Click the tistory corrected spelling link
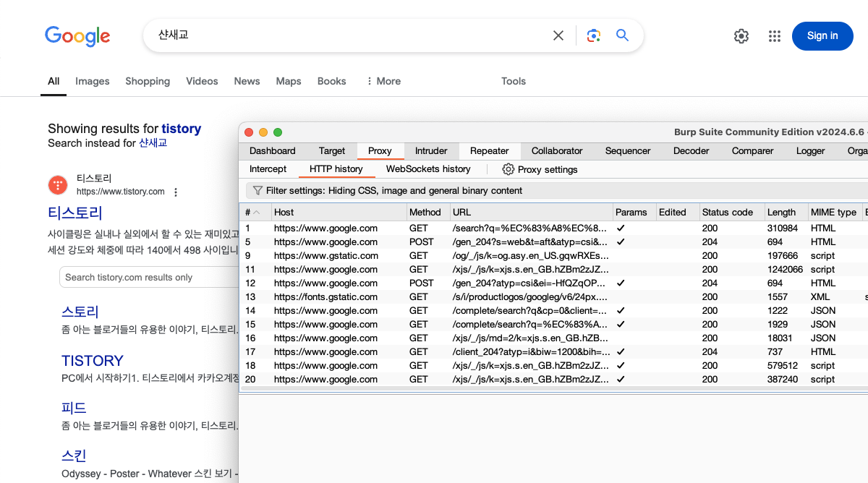 (x=182, y=129)
